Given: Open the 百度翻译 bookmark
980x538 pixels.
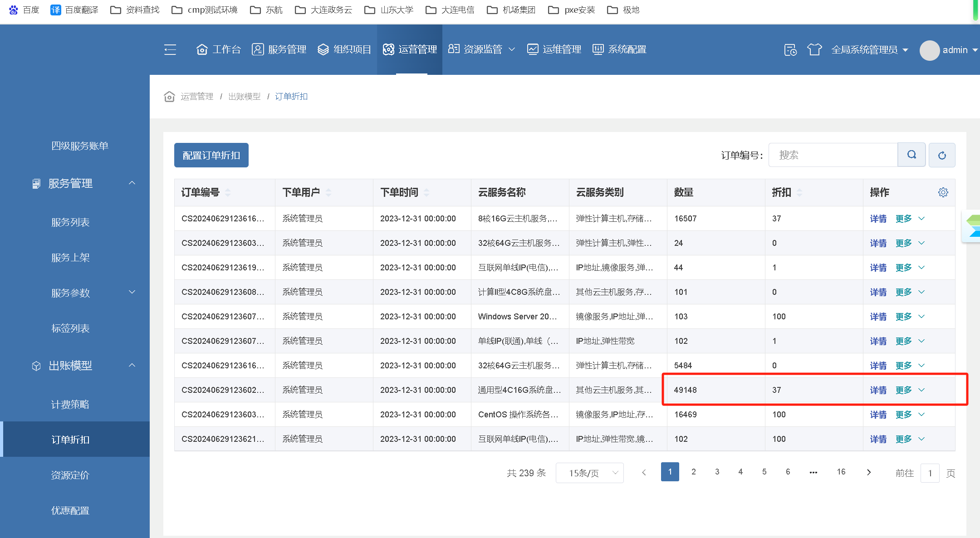Looking at the screenshot, I should (74, 10).
